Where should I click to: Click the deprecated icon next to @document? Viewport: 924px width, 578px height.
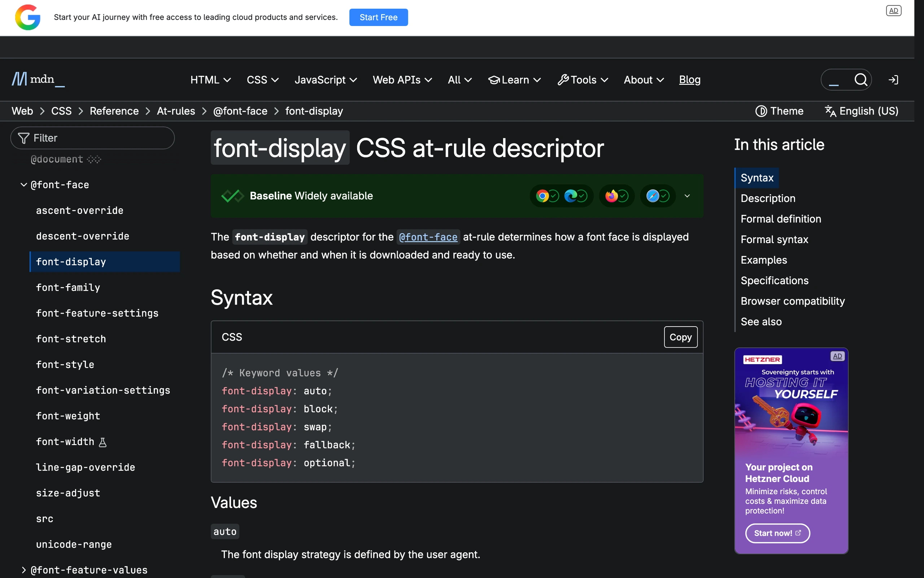[x=94, y=159]
